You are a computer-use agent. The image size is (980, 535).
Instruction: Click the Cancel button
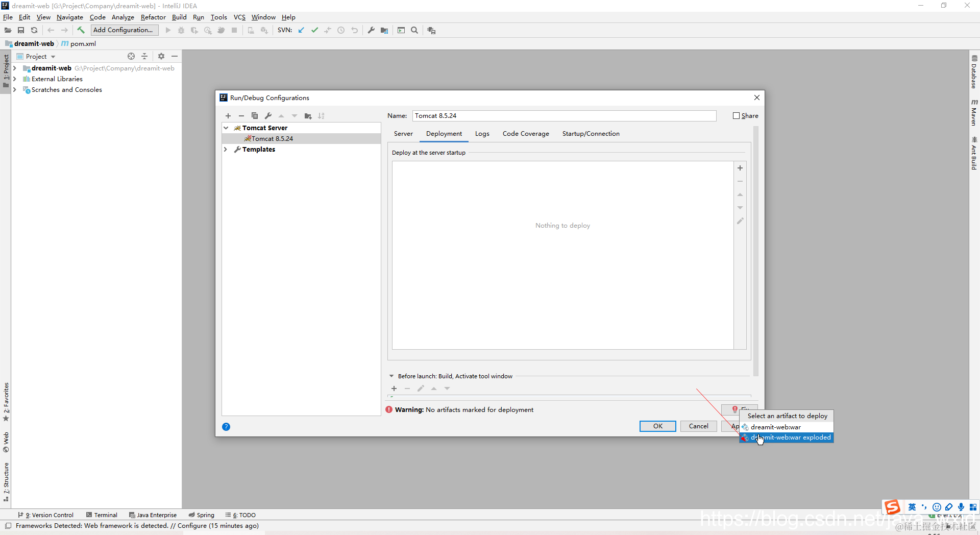point(698,426)
